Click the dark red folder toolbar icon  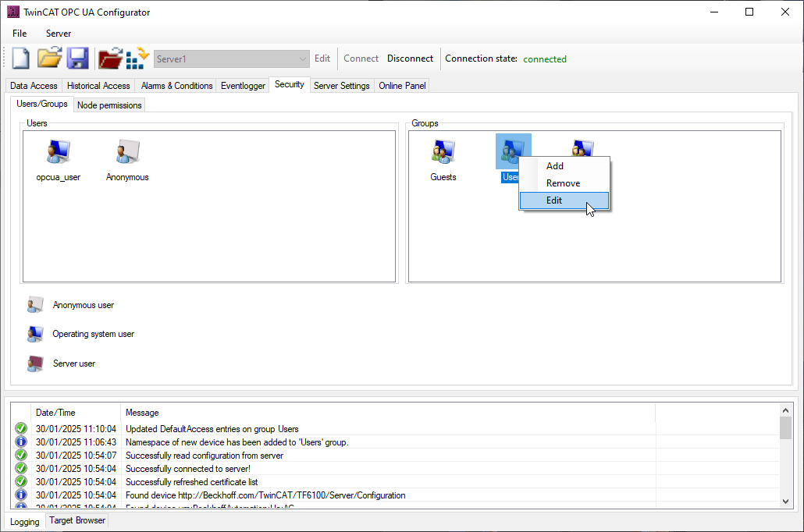click(x=110, y=59)
